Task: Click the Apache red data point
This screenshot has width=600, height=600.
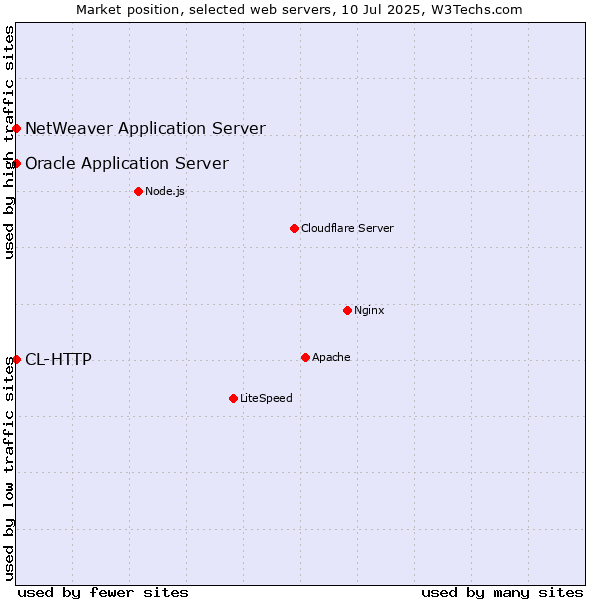Action: (305, 357)
